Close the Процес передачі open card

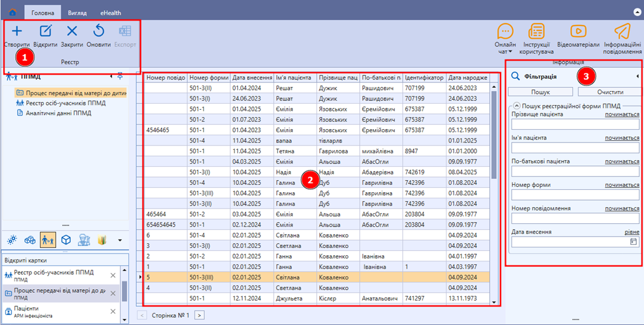click(x=113, y=293)
